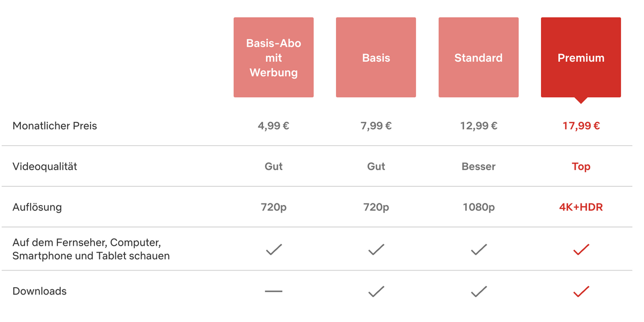Click the Basis plan device-support checkmark
Viewport: 644px width, 322px height.
(x=376, y=249)
